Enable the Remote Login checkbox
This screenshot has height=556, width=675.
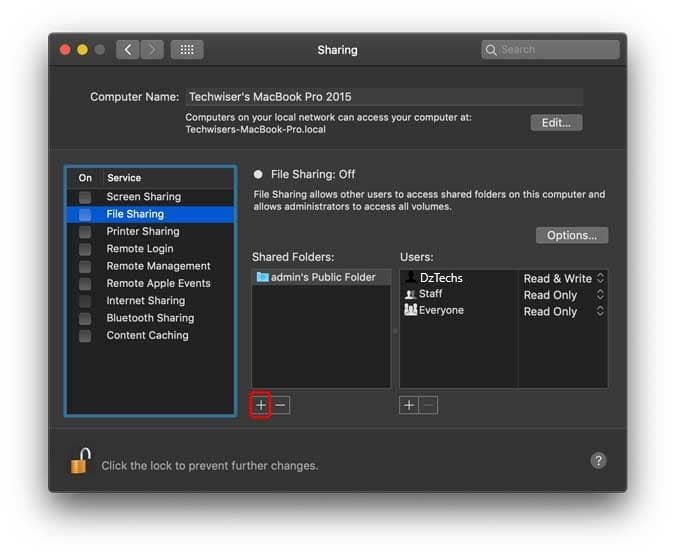tap(85, 249)
